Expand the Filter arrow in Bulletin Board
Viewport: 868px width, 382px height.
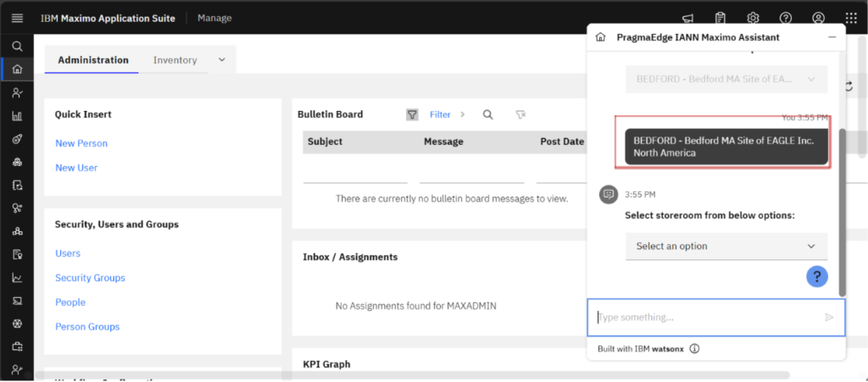[x=462, y=114]
